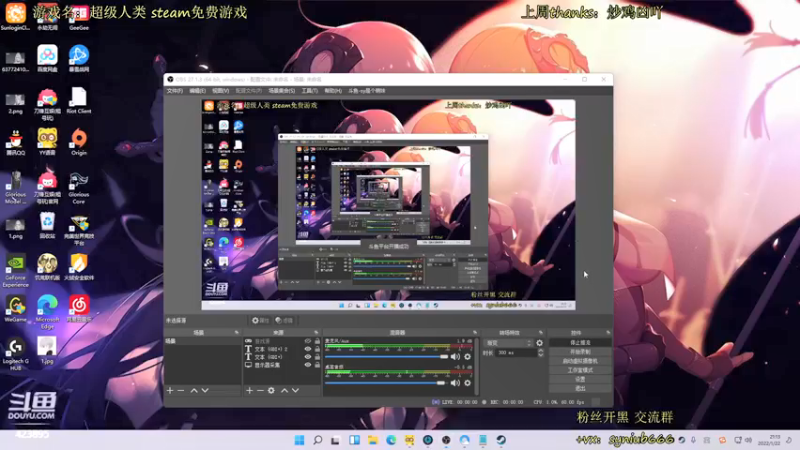Move source down in Sources panel

point(295,390)
